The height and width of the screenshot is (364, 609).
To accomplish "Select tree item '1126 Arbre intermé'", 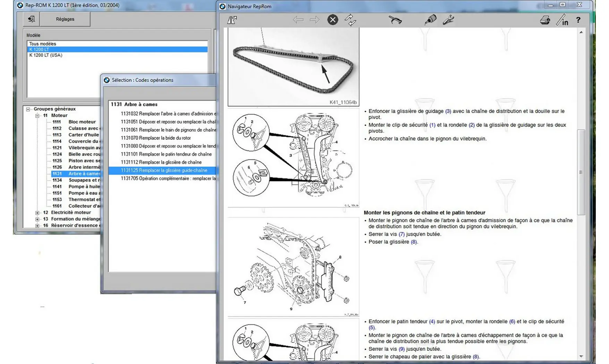I will pyautogui.click(x=76, y=167).
